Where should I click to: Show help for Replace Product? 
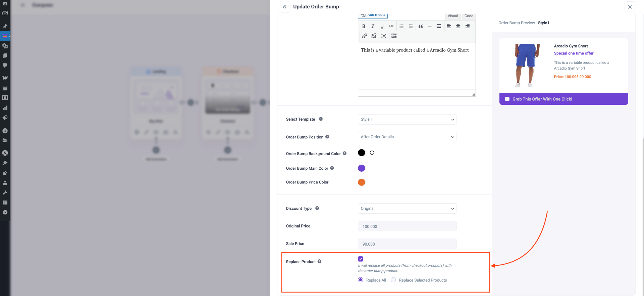click(x=320, y=261)
